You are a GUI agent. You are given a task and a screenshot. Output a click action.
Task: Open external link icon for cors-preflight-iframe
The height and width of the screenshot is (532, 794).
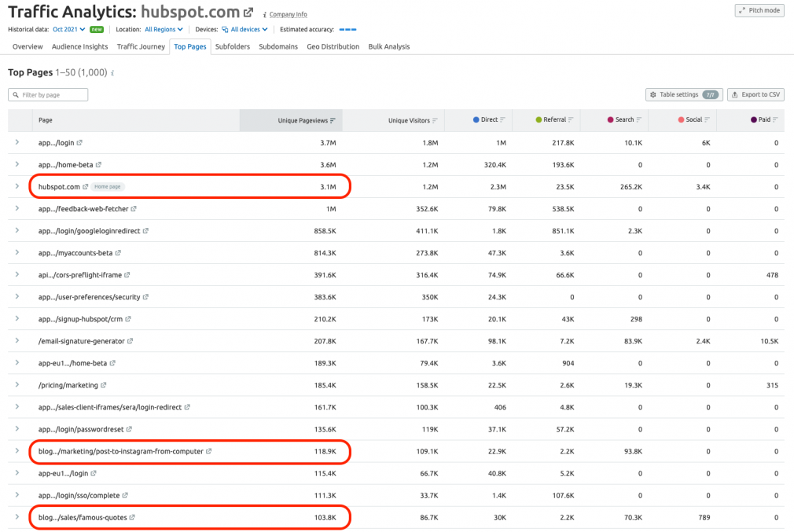coord(127,275)
